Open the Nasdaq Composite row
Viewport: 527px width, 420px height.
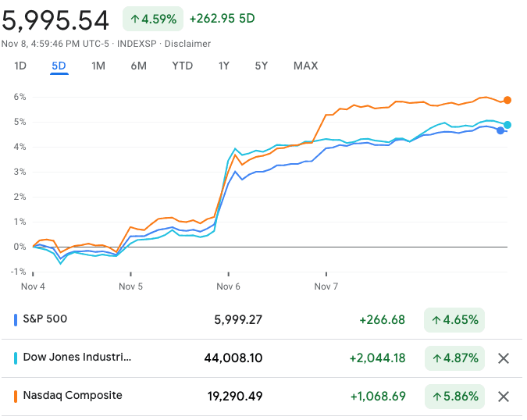pos(73,396)
